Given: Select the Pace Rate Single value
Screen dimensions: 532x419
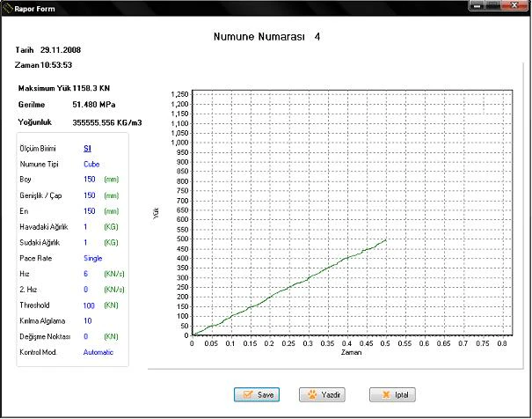Looking at the screenshot, I should click(x=93, y=258).
